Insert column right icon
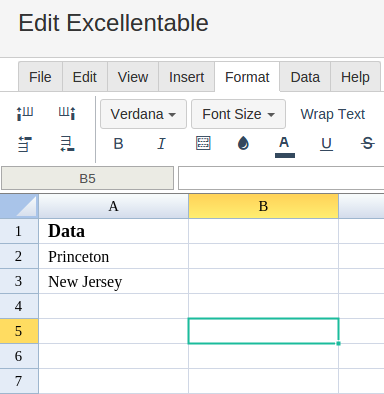This screenshot has width=384, height=394. pos(67,113)
